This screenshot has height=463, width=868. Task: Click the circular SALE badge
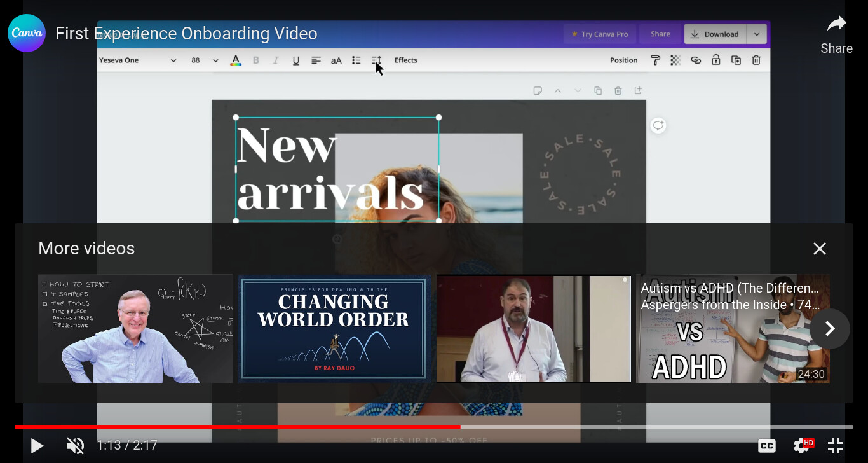(580, 174)
